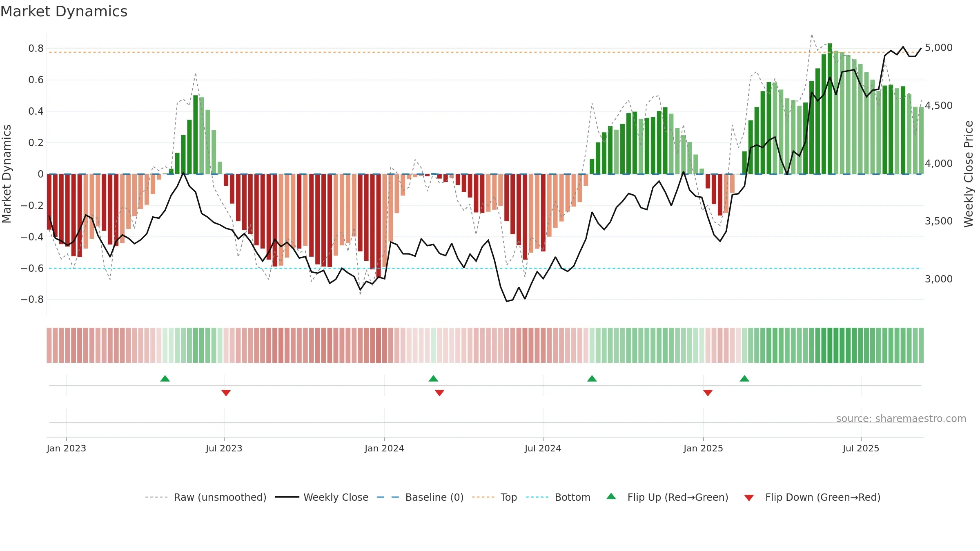This screenshot has height=551, width=980.
Task: Click the vertical Market Dynamics axis title
Action: (x=7, y=174)
